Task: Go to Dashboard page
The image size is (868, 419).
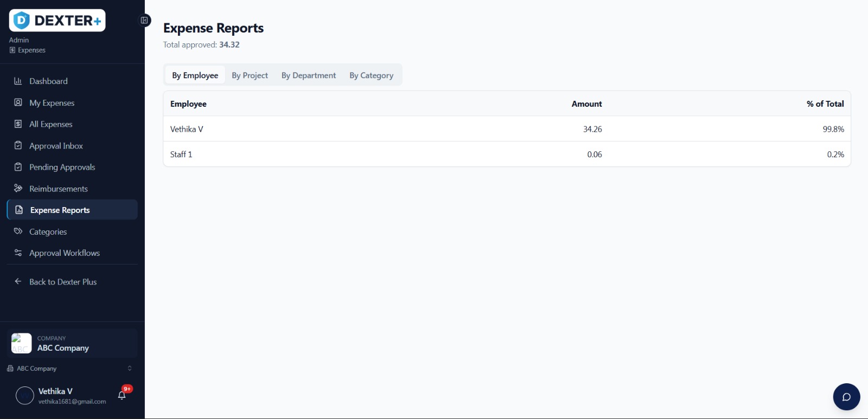Action: 72,81
